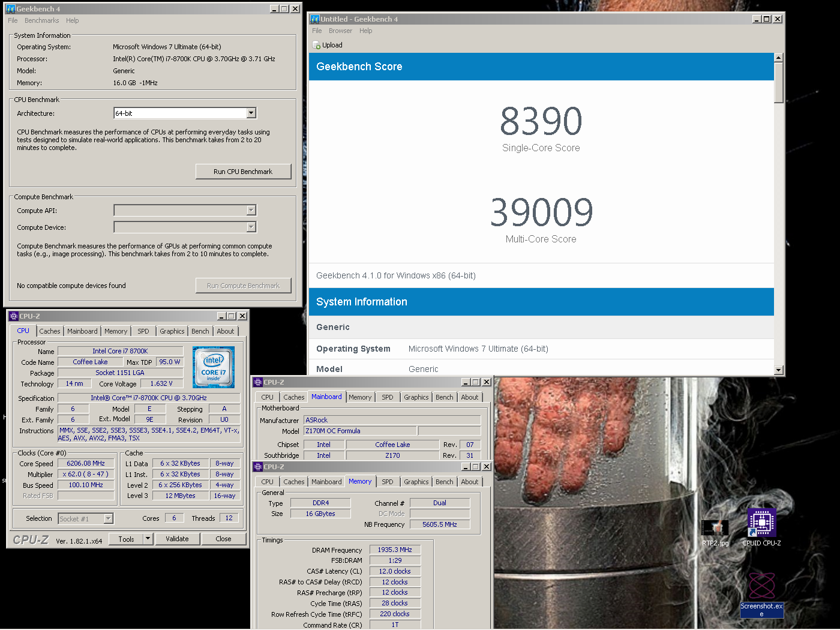Select Graphics tab in CPU-Z Memory window

click(416, 482)
